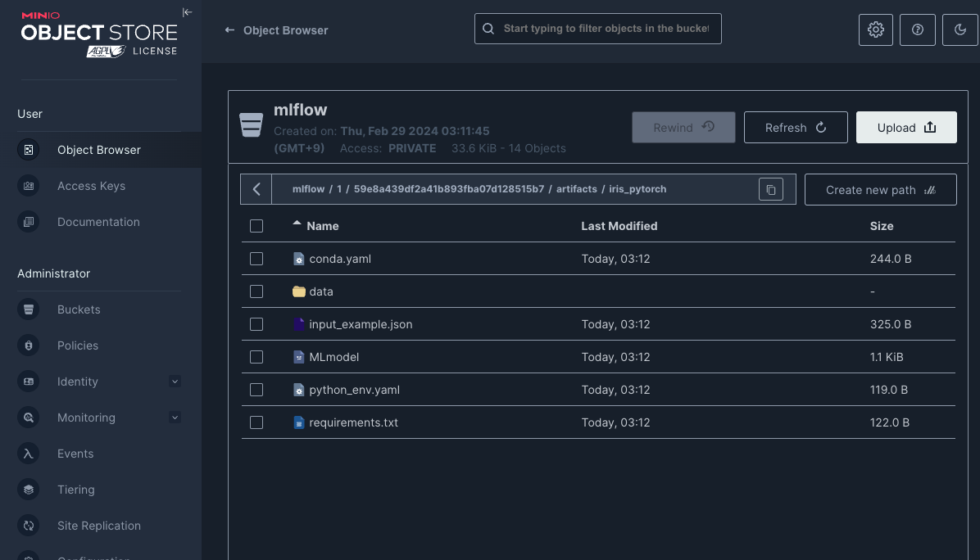This screenshot has width=980, height=560.
Task: Go to the artifacts breadcrumb segment
Action: [x=576, y=189]
